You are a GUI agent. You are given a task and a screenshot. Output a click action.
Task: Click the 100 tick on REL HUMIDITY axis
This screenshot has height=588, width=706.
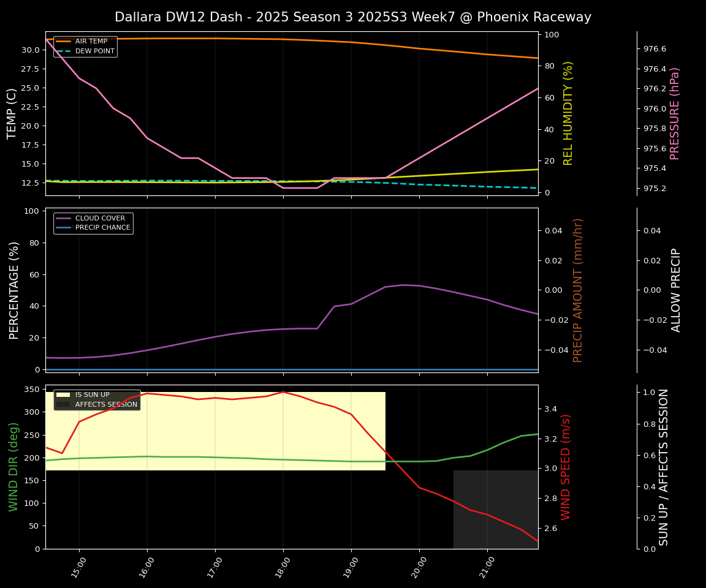(x=552, y=35)
